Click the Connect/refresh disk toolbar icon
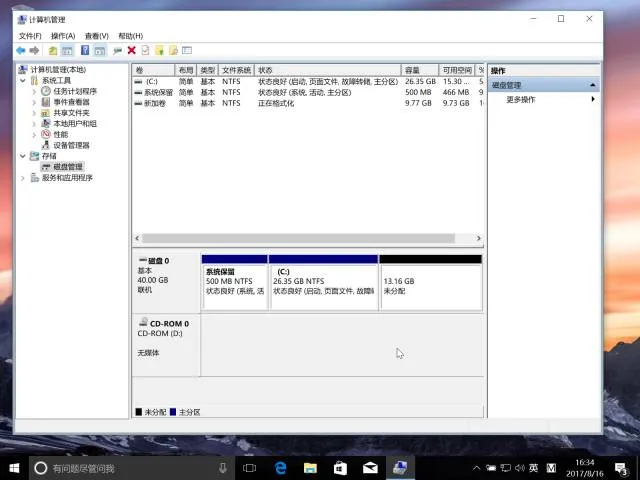The height and width of the screenshot is (480, 640). tap(118, 51)
